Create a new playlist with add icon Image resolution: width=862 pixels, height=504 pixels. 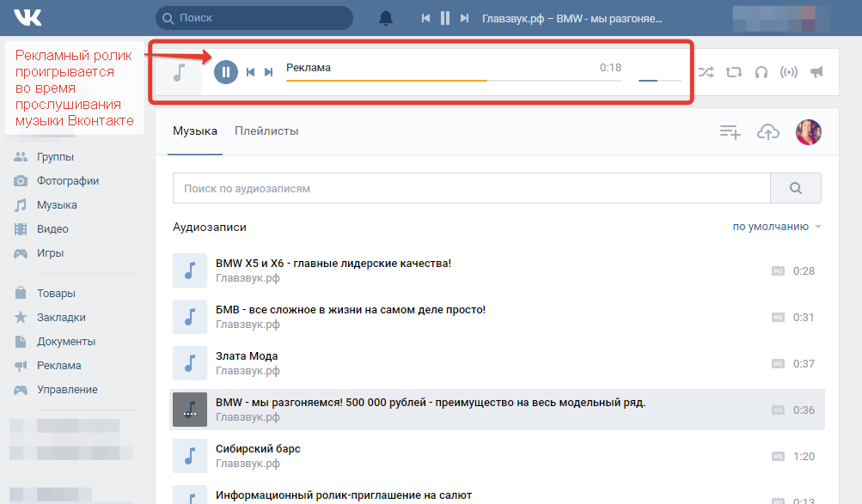pos(730,131)
